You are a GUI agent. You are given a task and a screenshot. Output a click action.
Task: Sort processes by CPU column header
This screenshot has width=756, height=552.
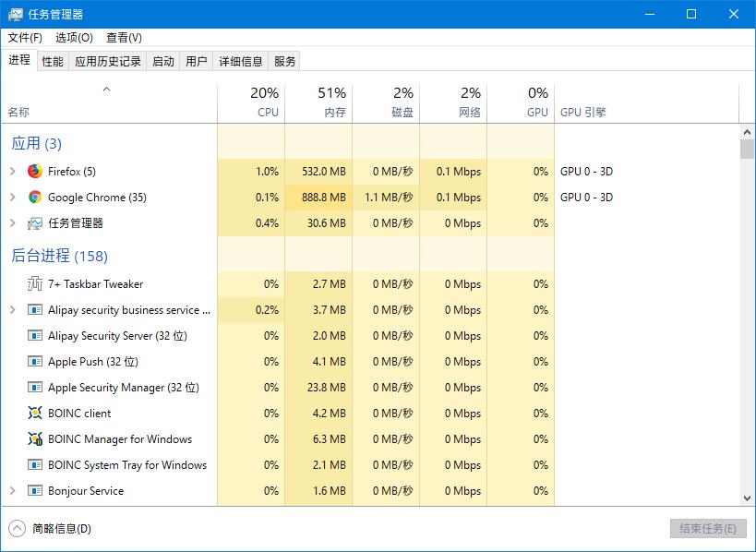tap(252, 102)
